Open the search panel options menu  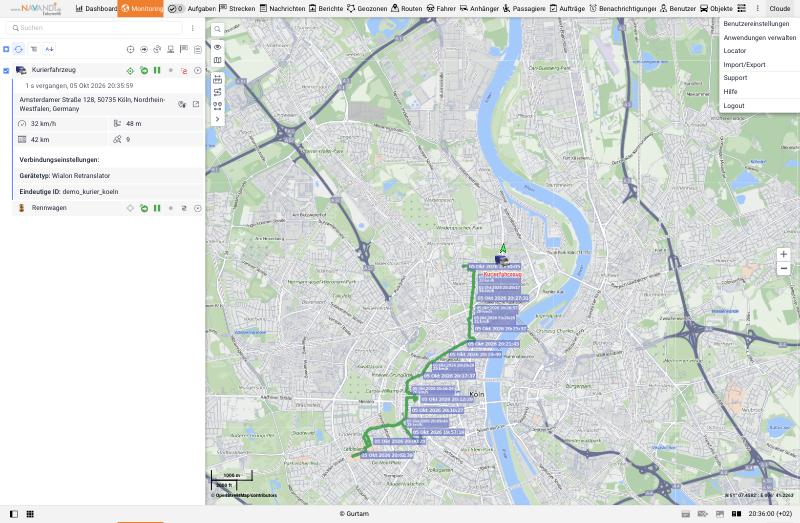(x=192, y=28)
